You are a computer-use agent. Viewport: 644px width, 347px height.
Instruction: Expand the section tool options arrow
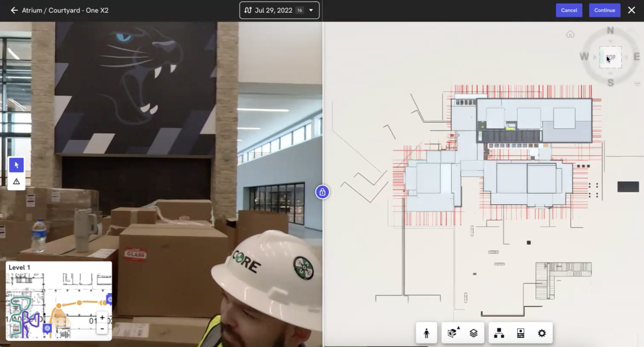tap(459, 327)
